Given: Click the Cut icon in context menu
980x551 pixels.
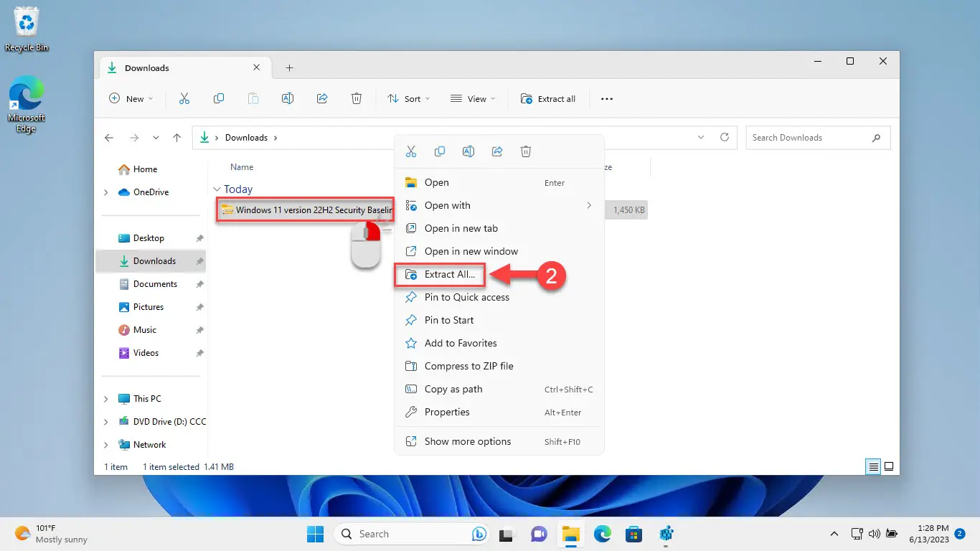Looking at the screenshot, I should pos(411,151).
